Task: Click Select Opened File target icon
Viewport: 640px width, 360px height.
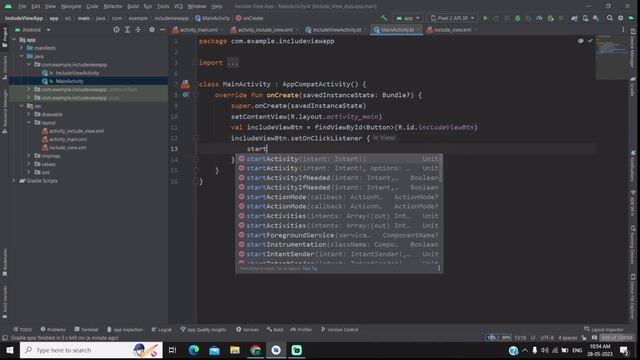Action: tap(116, 30)
